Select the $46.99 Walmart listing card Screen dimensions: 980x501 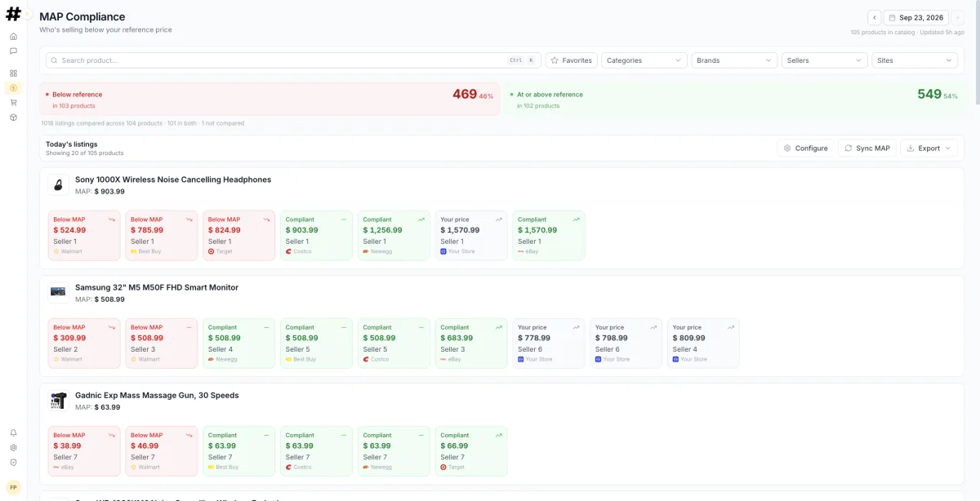click(x=162, y=451)
